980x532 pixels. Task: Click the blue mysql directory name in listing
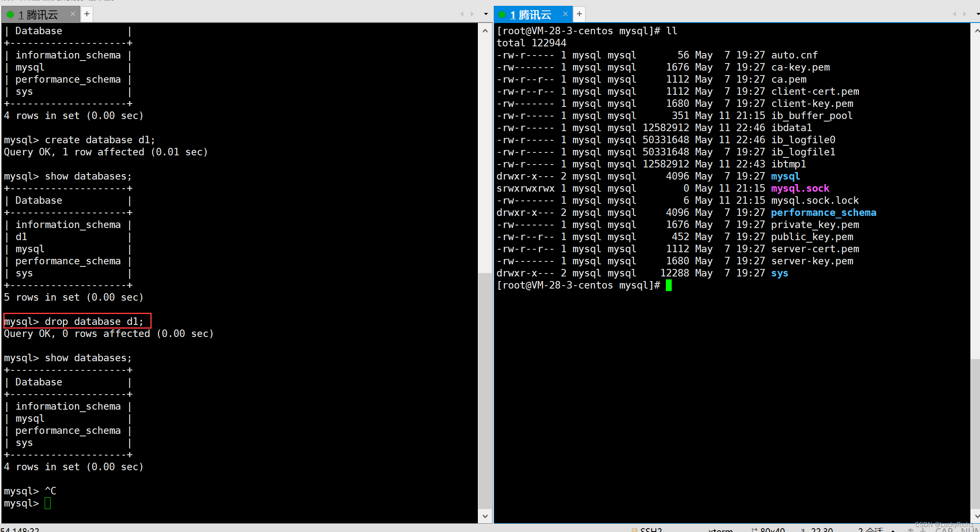pos(786,177)
